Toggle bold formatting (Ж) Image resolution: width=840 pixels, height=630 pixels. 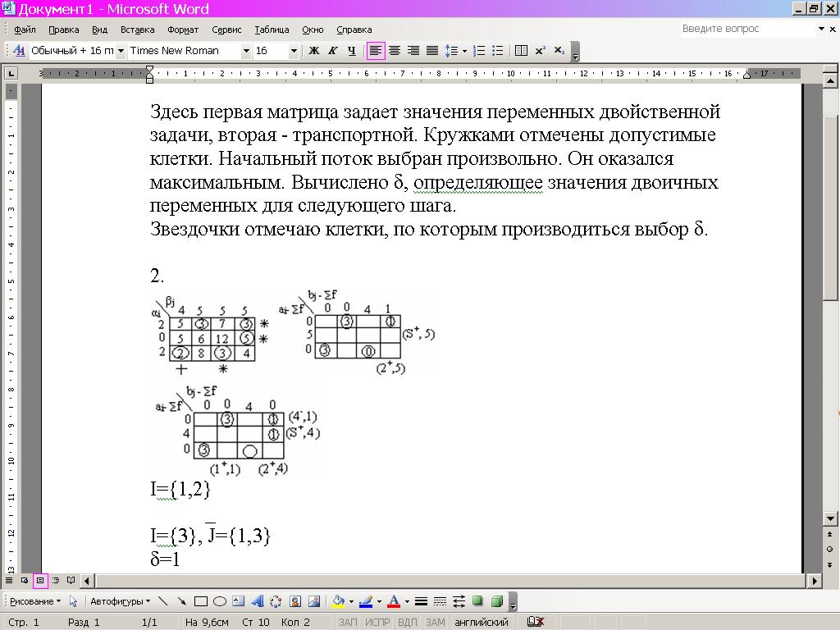[x=313, y=51]
